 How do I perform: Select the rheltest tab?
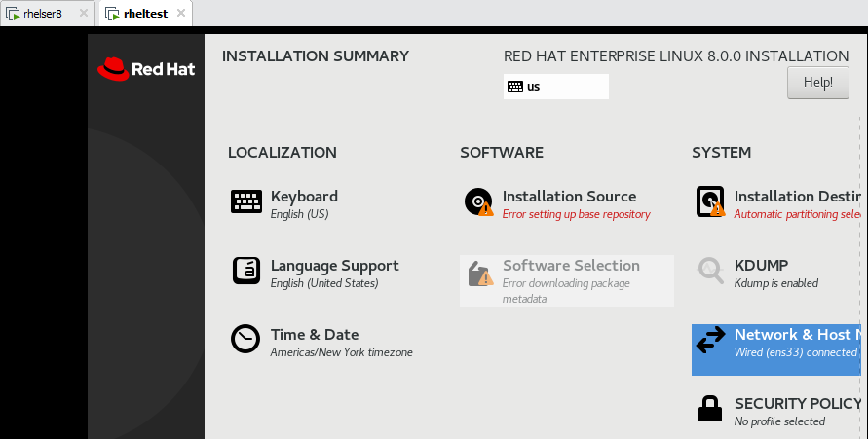tap(145, 14)
